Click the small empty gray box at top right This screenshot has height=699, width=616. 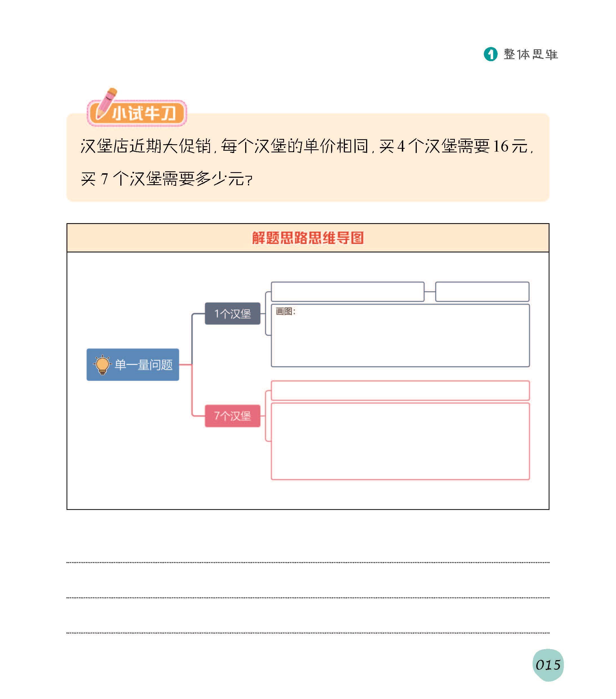tap(482, 292)
